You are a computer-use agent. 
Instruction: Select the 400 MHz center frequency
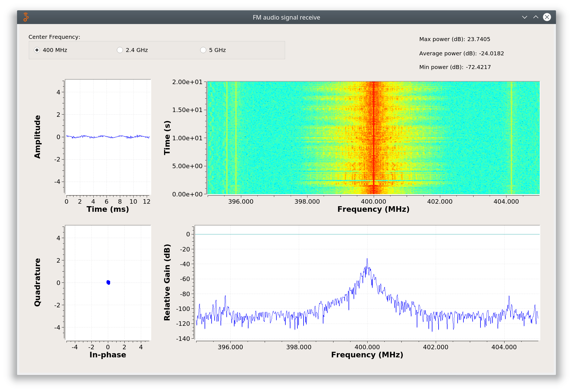(x=37, y=50)
